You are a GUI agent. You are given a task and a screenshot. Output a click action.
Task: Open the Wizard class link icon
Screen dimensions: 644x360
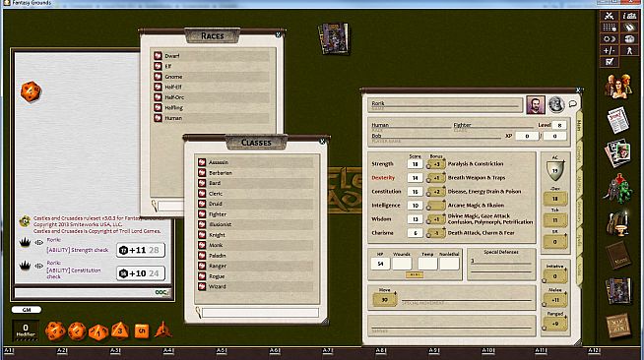(x=202, y=286)
